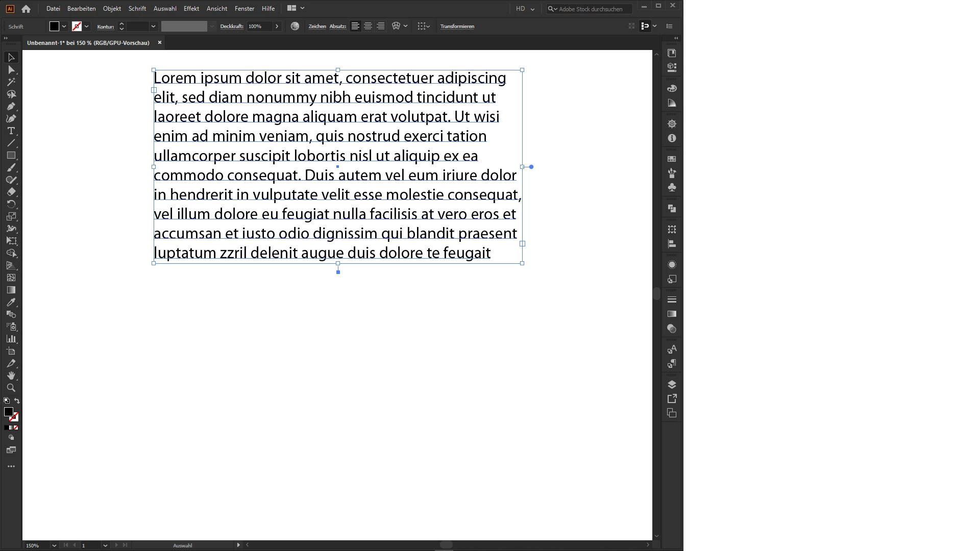Select the Type tool
Screen dimensions: 980x551
[11, 131]
